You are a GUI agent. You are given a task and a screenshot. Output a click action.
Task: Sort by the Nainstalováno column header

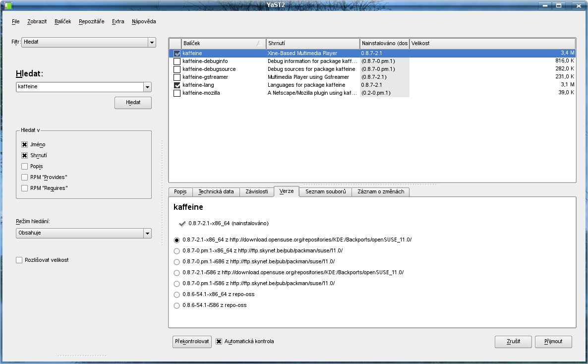pyautogui.click(x=385, y=44)
